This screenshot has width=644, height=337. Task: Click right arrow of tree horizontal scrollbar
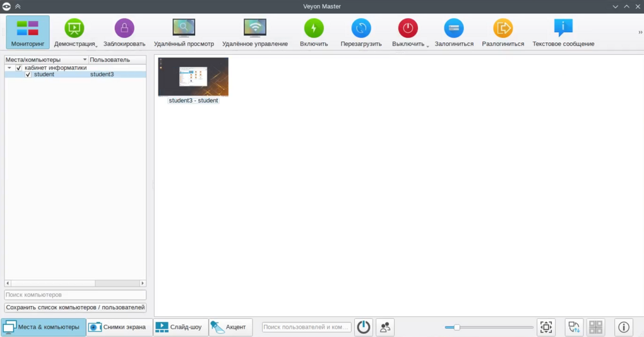click(143, 283)
